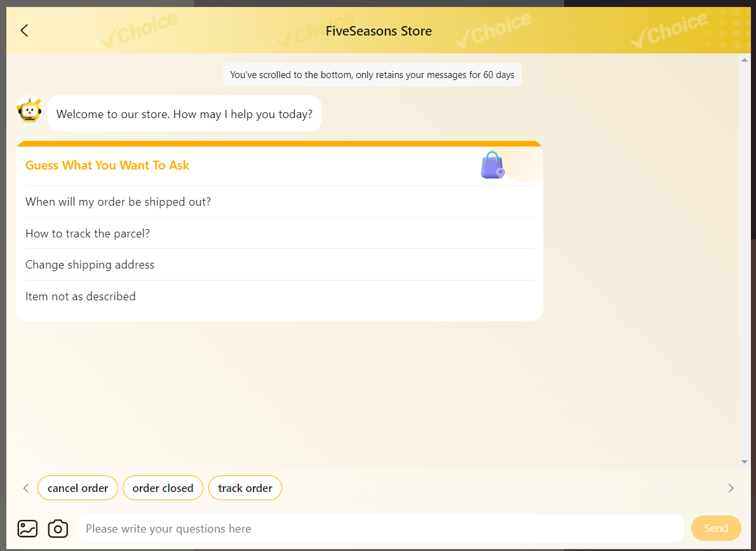Click the 'FiveSeasons Store' title

tap(379, 31)
